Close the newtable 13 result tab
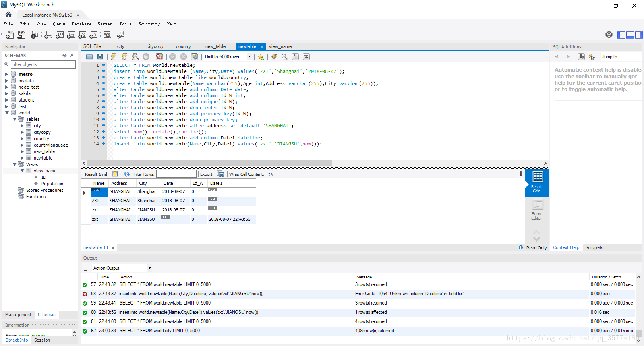 [113, 248]
